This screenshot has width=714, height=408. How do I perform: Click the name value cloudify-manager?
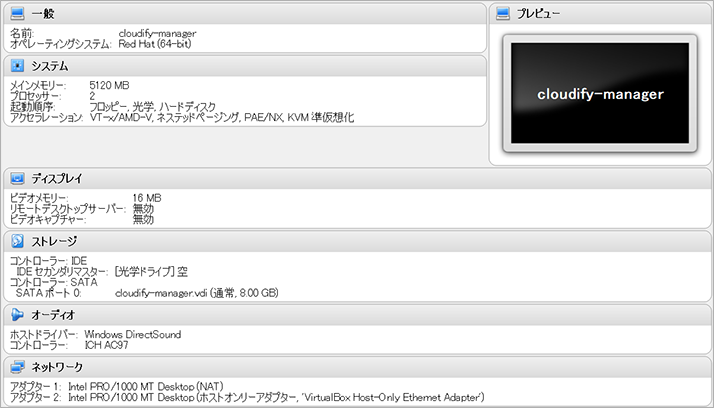click(x=158, y=33)
